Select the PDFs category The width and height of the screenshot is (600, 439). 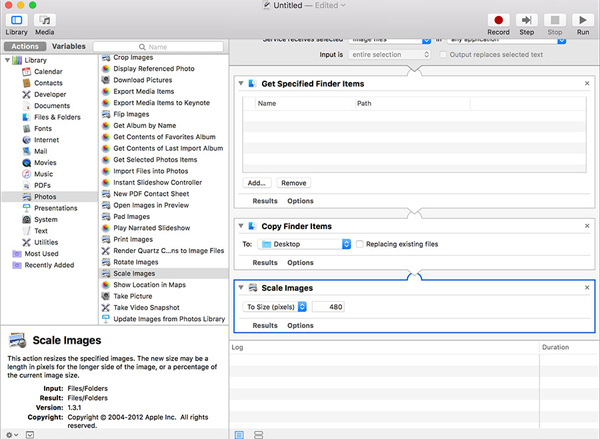(x=42, y=185)
